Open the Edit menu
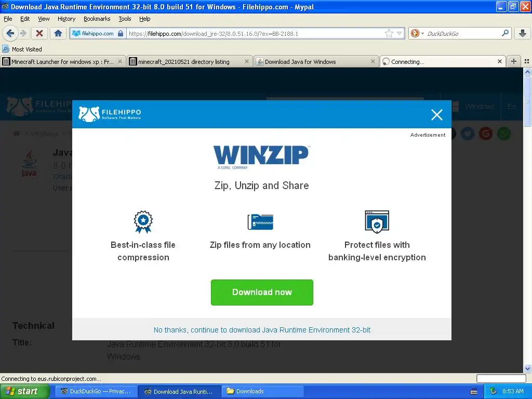 tap(25, 19)
